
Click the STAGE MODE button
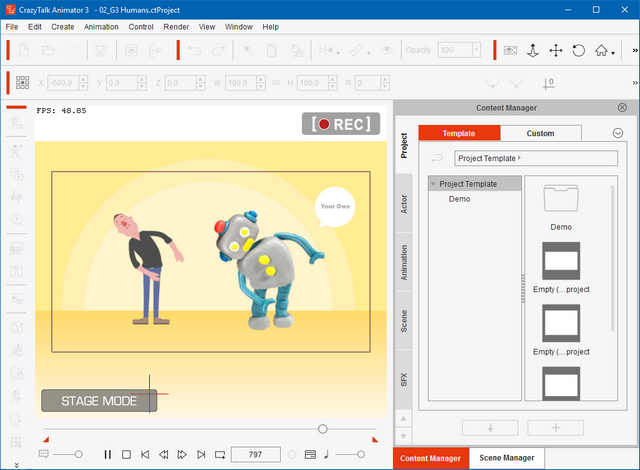click(x=99, y=401)
